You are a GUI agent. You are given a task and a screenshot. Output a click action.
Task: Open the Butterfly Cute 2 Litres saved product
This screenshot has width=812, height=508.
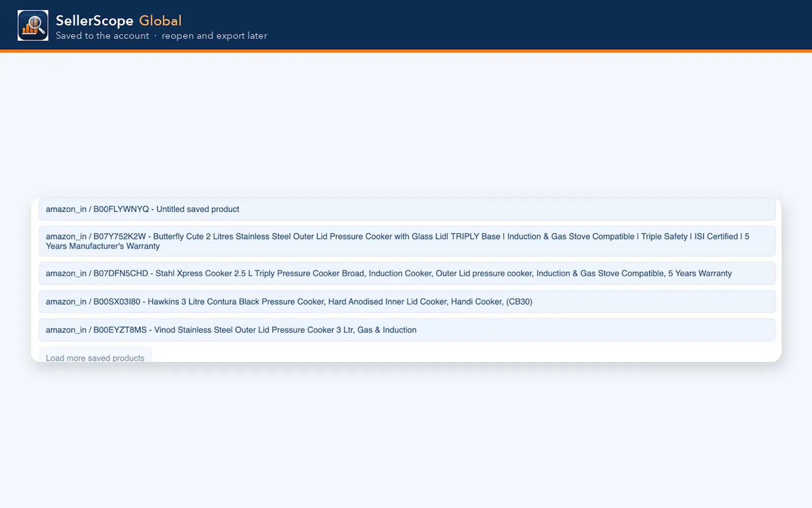pyautogui.click(x=407, y=241)
